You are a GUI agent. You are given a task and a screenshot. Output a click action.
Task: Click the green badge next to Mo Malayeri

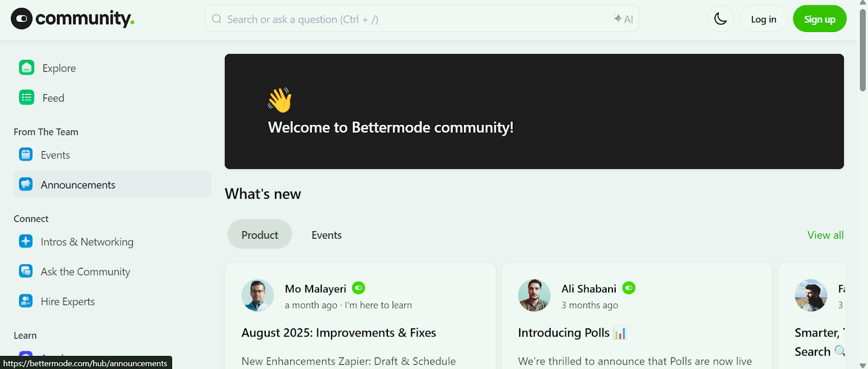tap(359, 288)
